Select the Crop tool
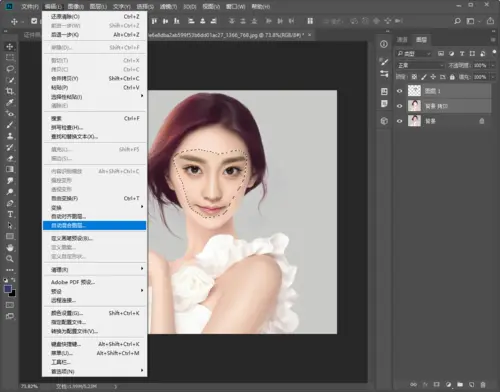This screenshot has width=500, height=392. (10, 91)
